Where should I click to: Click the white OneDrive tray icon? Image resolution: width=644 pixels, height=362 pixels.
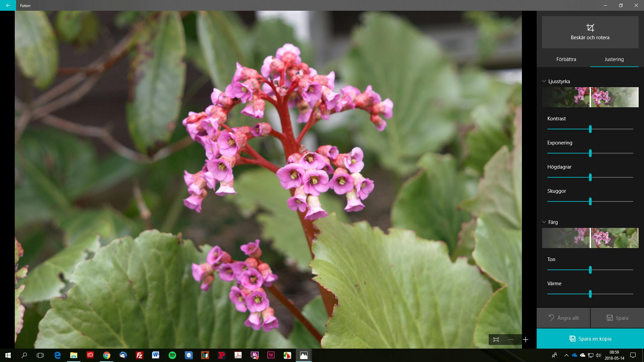(x=583, y=355)
